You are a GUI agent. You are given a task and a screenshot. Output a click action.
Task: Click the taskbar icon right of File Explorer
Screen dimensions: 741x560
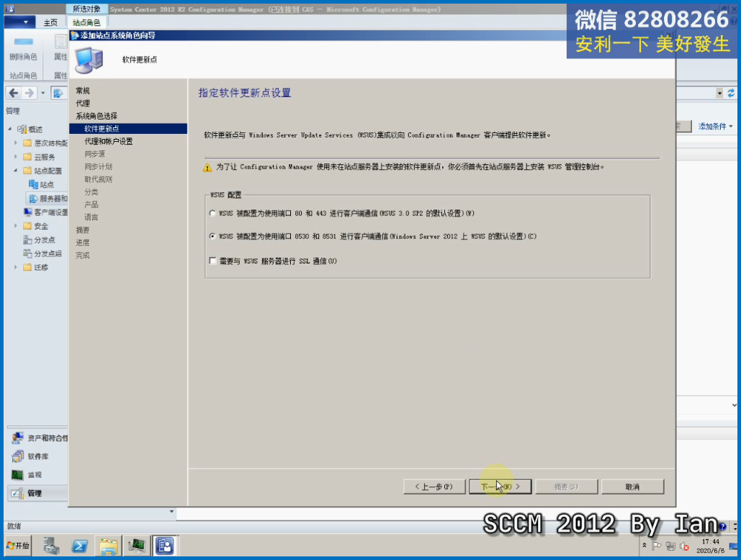tap(137, 546)
